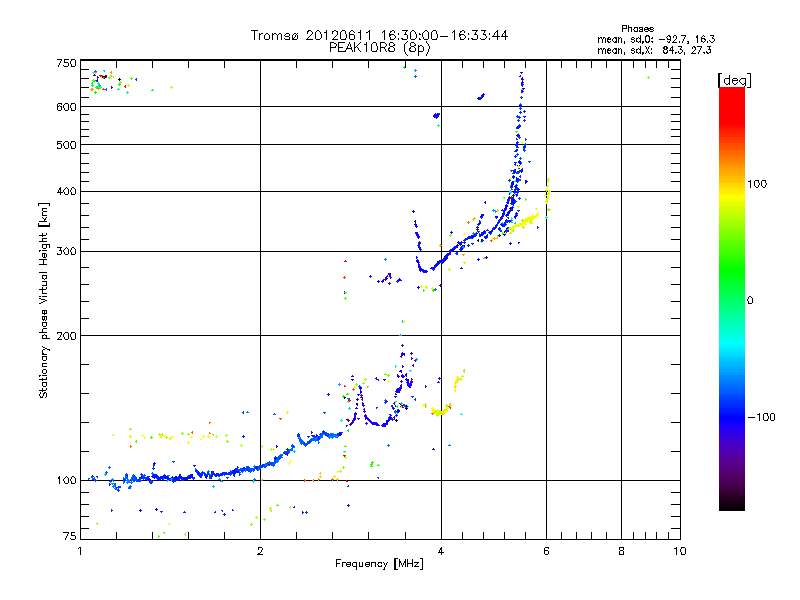Click the 'mean, sd,X: 84.3, 27.3' line
Image resolution: width=800 pixels, height=600 pixels.
(x=654, y=50)
